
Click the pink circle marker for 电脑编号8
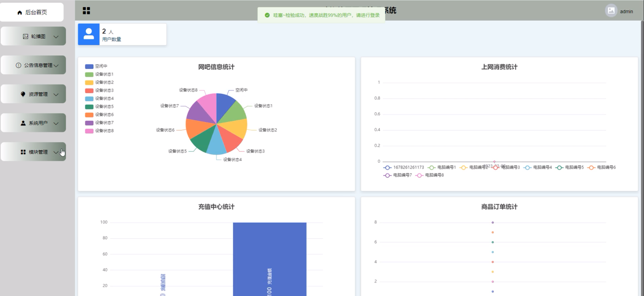pos(419,175)
